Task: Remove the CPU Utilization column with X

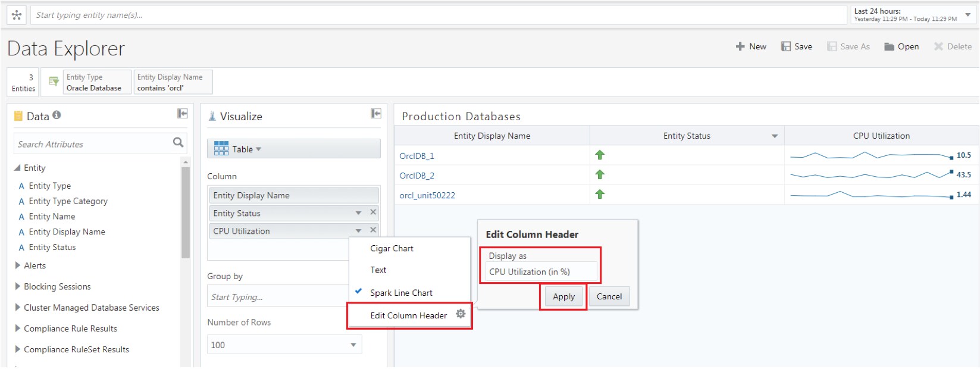Action: coord(373,230)
